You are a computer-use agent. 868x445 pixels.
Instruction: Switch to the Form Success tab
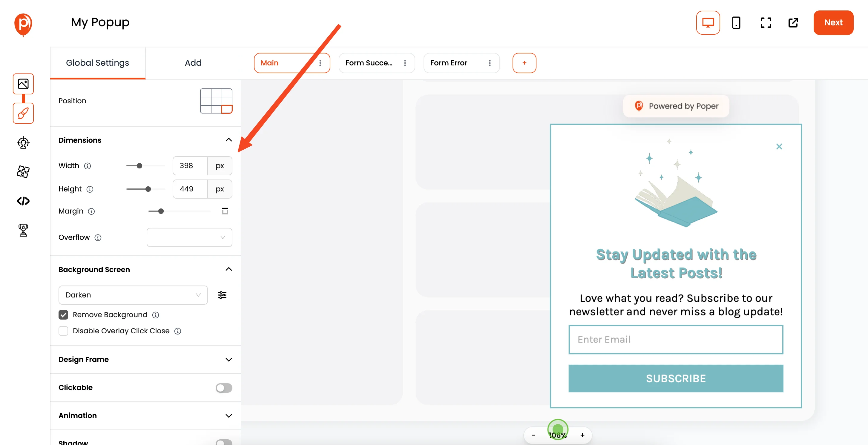tap(370, 62)
